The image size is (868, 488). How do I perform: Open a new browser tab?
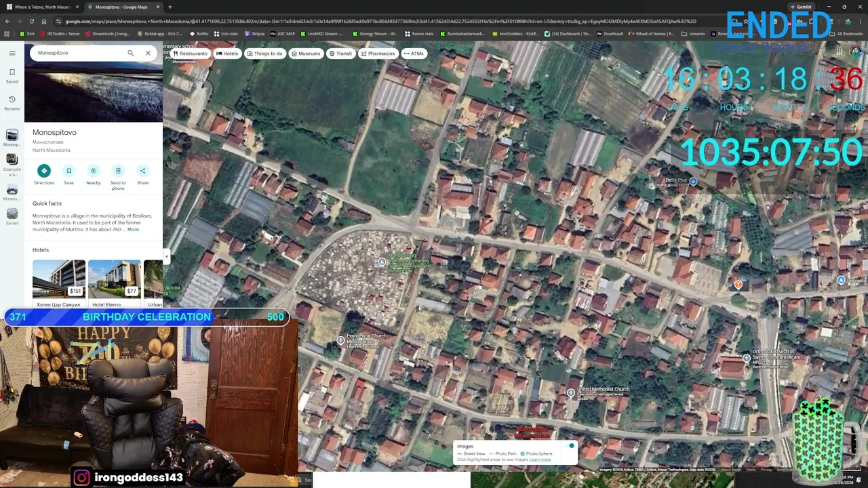(x=170, y=7)
